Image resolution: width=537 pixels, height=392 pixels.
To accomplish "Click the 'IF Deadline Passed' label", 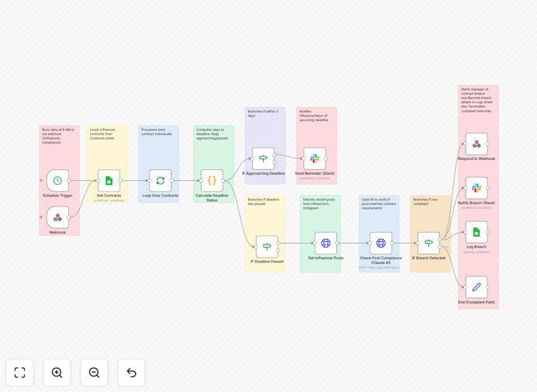I will coord(267,262).
